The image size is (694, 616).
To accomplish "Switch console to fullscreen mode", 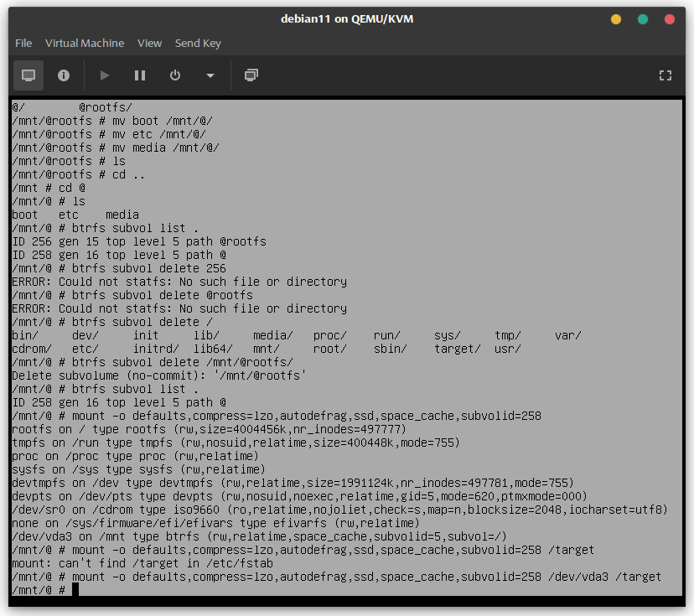I will [666, 75].
